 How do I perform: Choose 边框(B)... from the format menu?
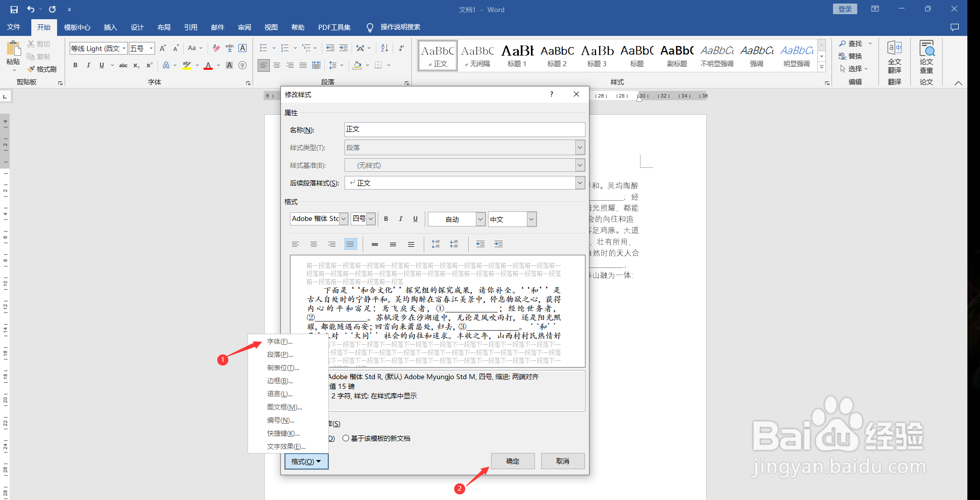coord(280,381)
